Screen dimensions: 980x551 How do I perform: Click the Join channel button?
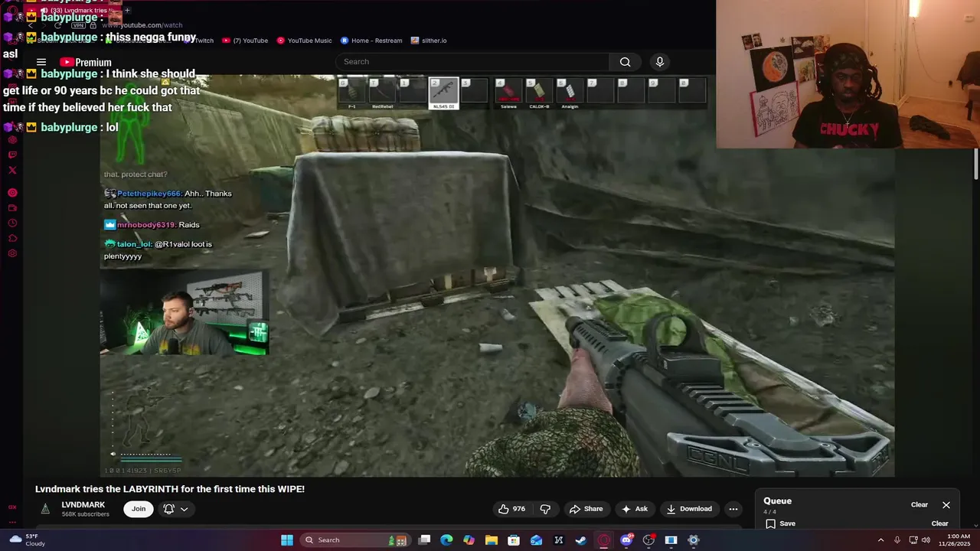click(139, 509)
